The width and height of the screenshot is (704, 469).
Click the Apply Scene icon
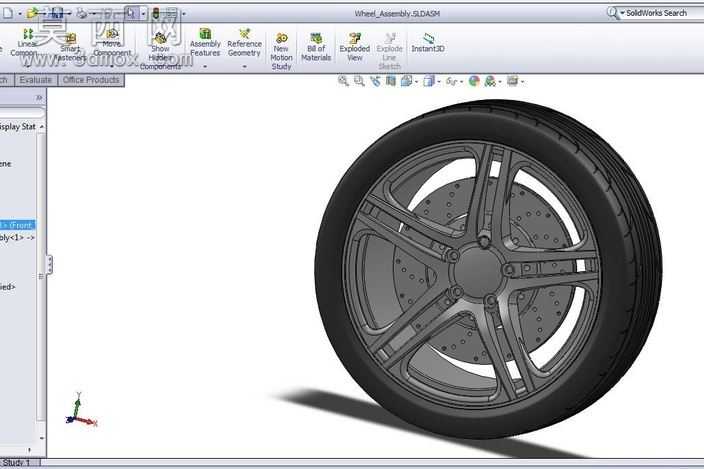(x=490, y=81)
